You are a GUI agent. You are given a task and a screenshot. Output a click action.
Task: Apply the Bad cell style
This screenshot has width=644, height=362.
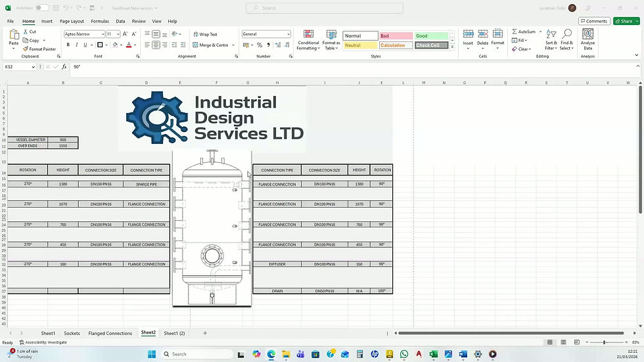click(x=396, y=35)
